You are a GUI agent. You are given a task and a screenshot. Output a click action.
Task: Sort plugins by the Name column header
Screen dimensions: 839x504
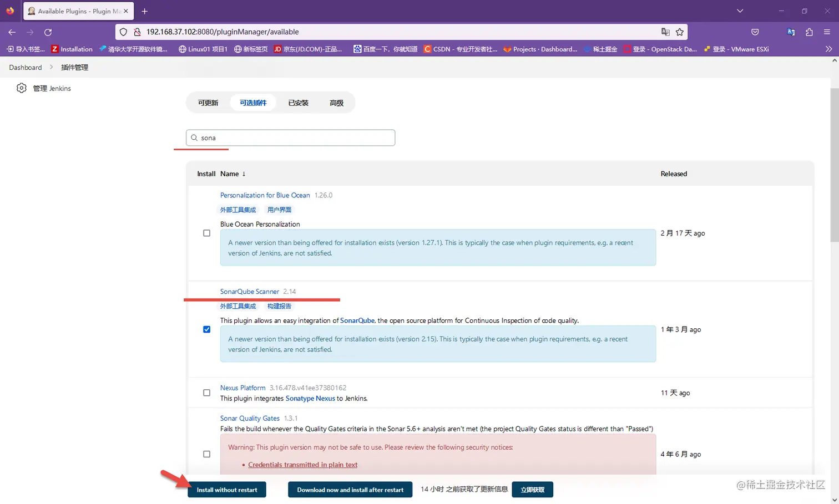tap(233, 174)
